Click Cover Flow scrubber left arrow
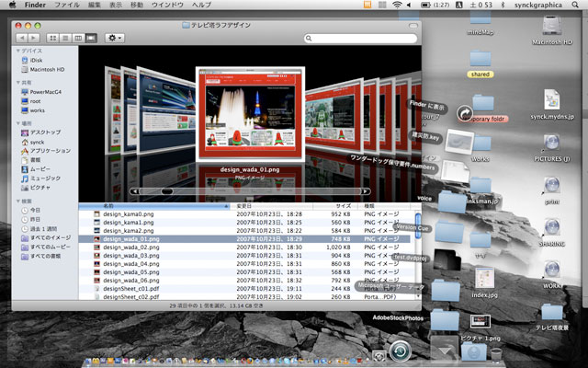 click(x=135, y=191)
